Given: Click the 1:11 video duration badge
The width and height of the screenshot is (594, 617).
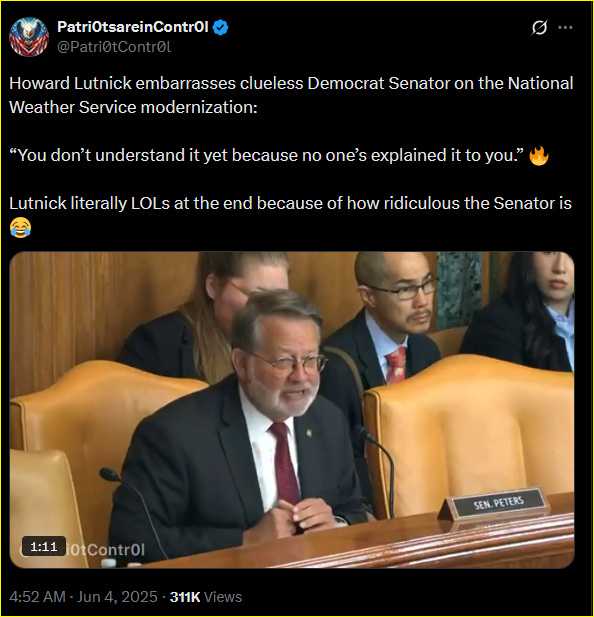Looking at the screenshot, I should (44, 547).
